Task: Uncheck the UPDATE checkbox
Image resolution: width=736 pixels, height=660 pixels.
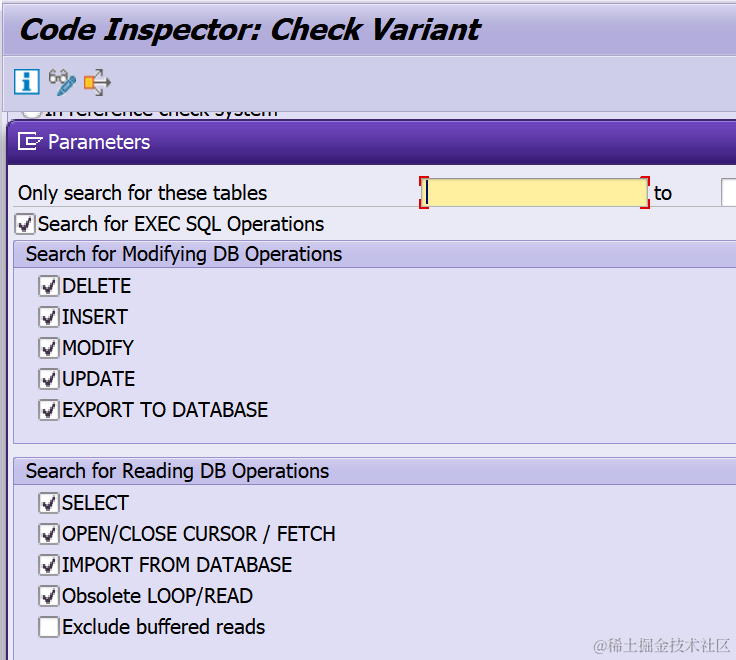Action: pyautogui.click(x=49, y=379)
